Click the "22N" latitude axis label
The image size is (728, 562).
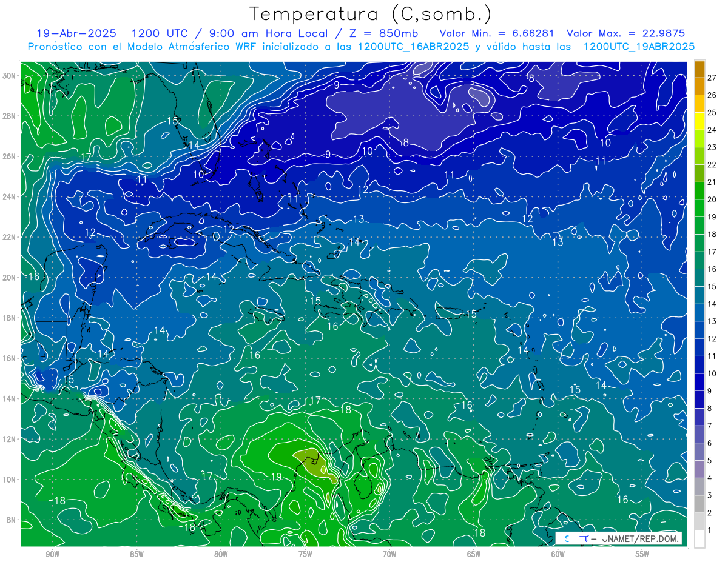[x=8, y=237]
